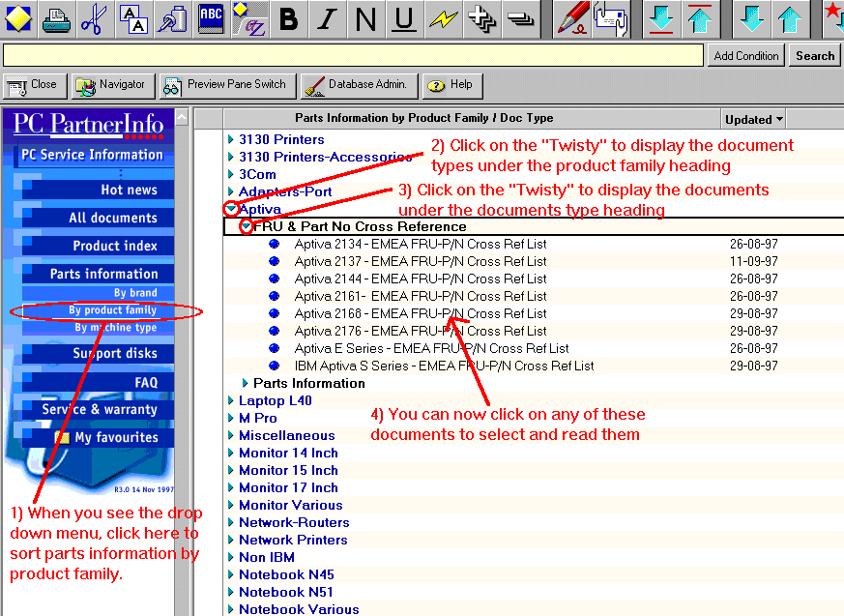Click the red pencil edit icon
The height and width of the screenshot is (616, 844).
(572, 18)
